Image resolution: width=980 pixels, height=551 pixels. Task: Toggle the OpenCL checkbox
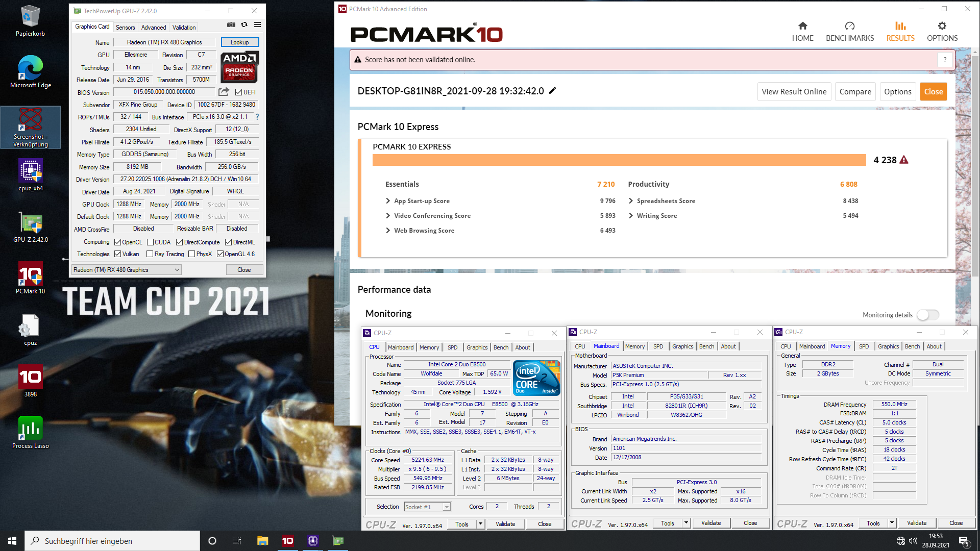click(x=117, y=242)
